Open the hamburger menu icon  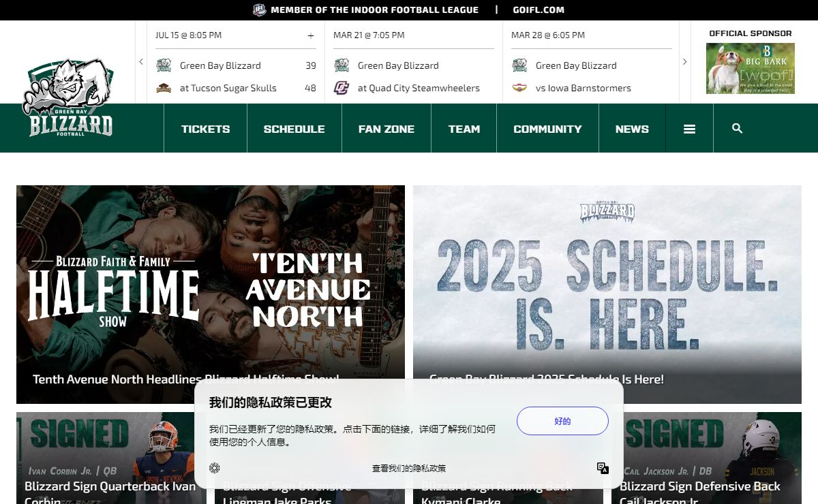pyautogui.click(x=689, y=129)
